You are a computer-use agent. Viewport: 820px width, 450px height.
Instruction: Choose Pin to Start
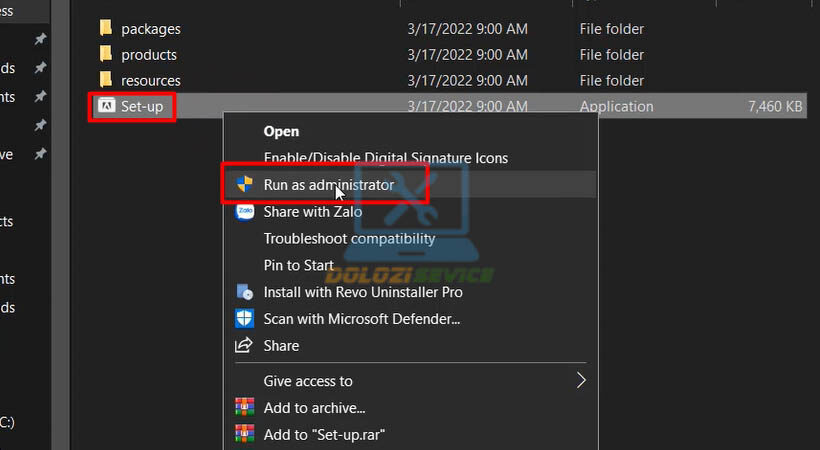coord(299,265)
